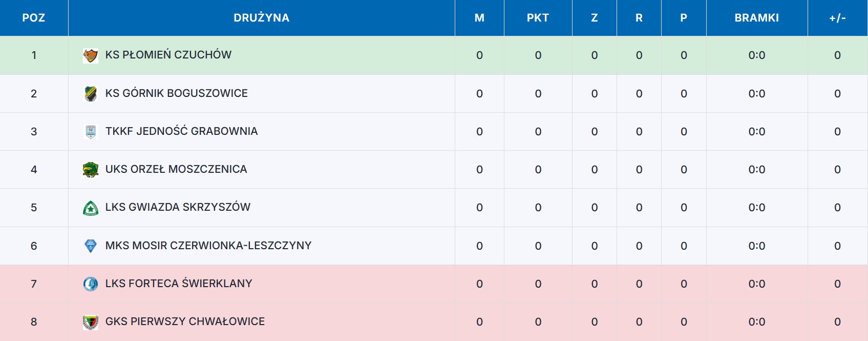
Task: Click the BRAMKI column header
Action: 756,18
